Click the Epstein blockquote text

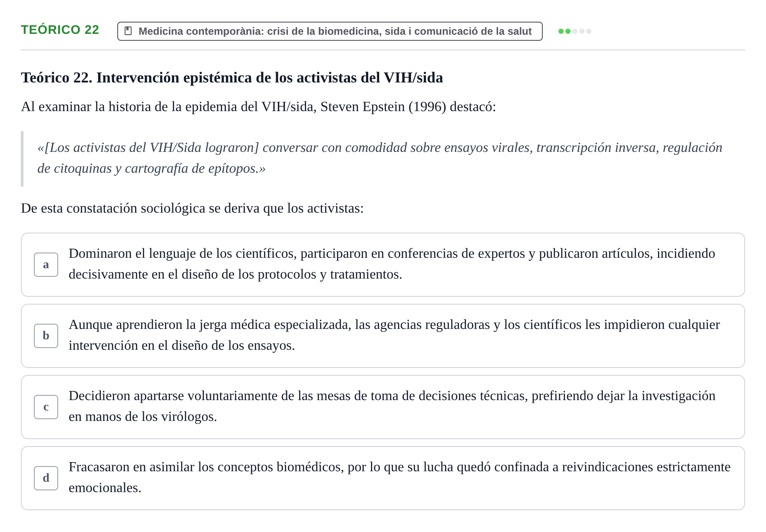pyautogui.click(x=380, y=158)
